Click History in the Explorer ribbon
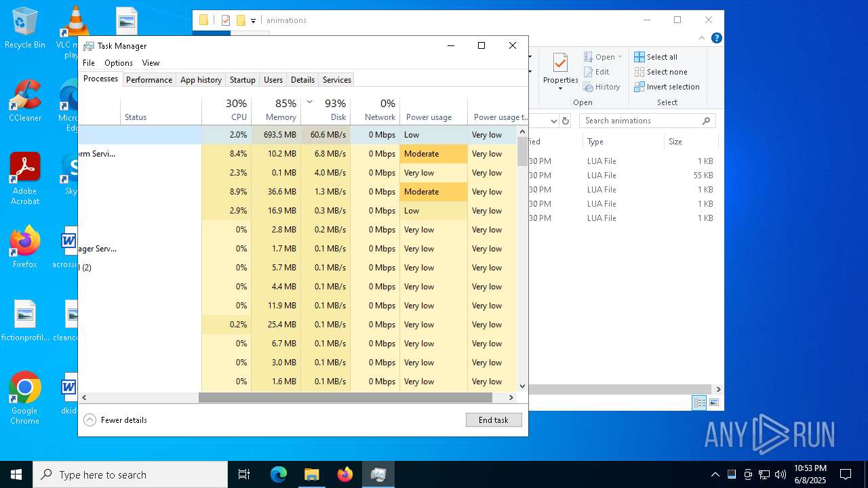 pyautogui.click(x=601, y=87)
